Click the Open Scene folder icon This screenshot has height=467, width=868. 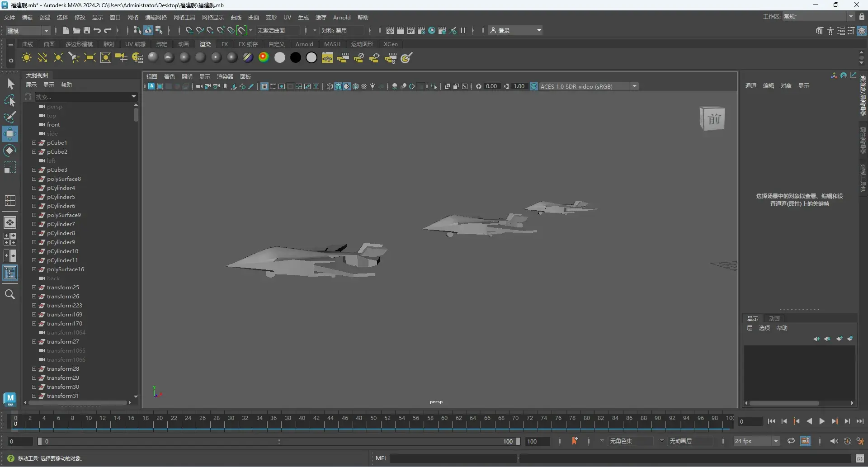76,30
